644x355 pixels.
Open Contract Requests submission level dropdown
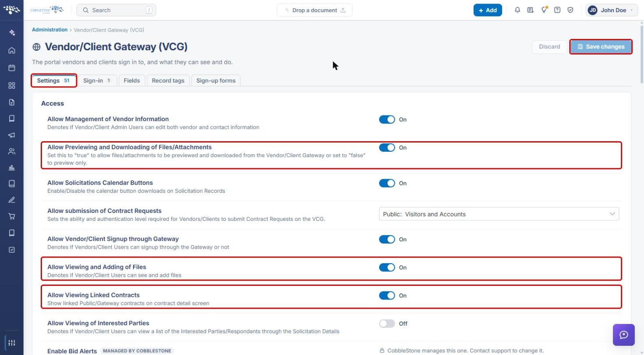(499, 214)
